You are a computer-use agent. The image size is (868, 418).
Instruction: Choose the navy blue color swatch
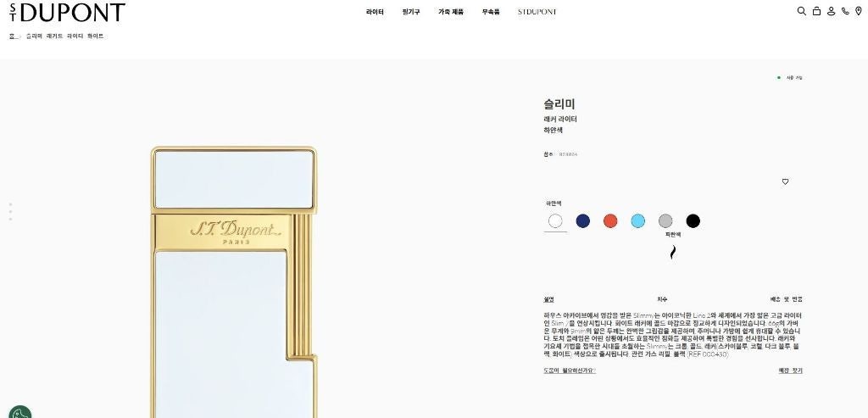coord(583,221)
